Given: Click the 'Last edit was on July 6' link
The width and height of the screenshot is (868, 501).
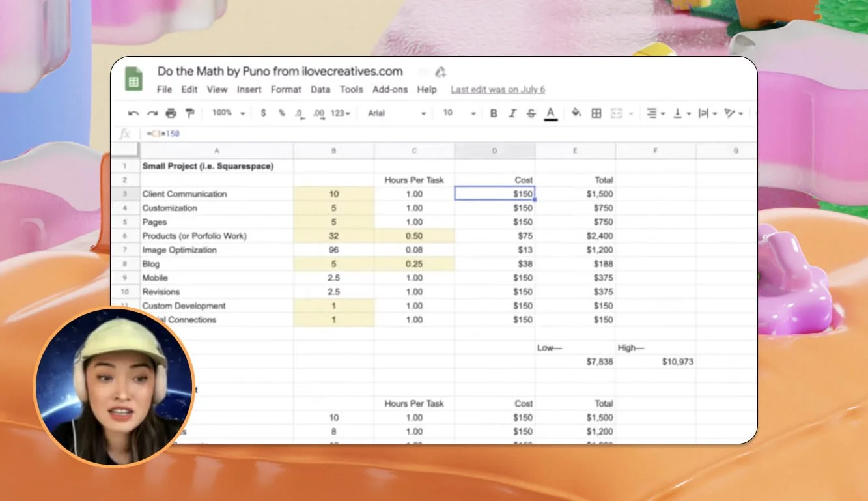Looking at the screenshot, I should (498, 90).
